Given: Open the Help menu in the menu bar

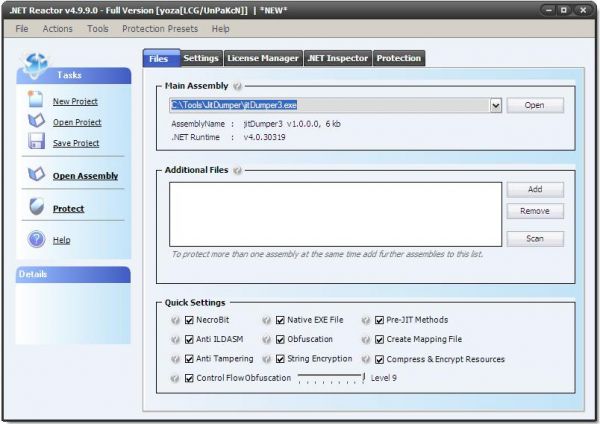Looking at the screenshot, I should (220, 29).
